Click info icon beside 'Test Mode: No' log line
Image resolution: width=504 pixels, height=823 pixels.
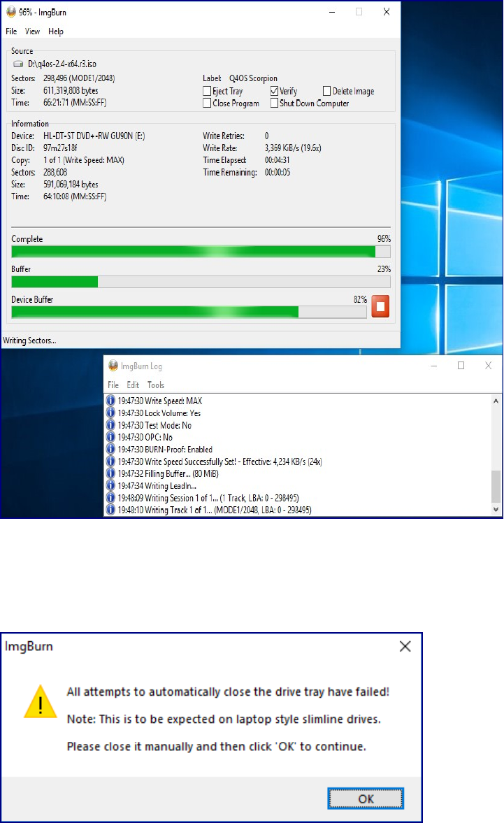pos(110,424)
